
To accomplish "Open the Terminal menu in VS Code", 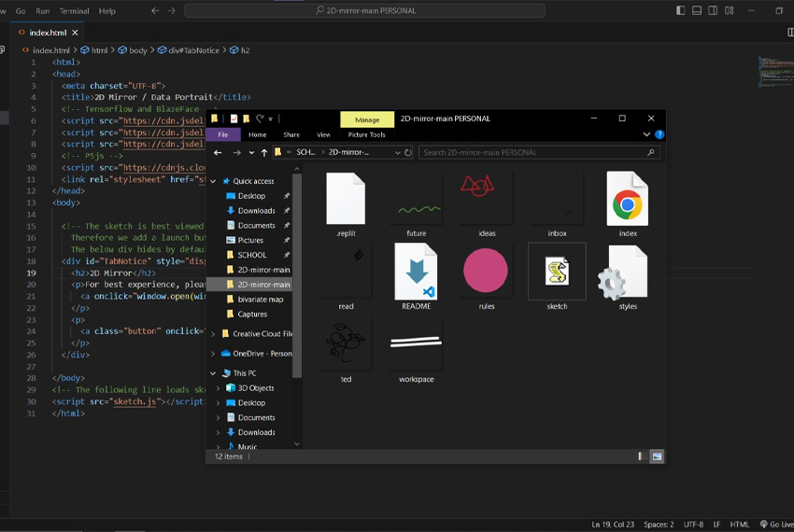I will pyautogui.click(x=74, y=11).
